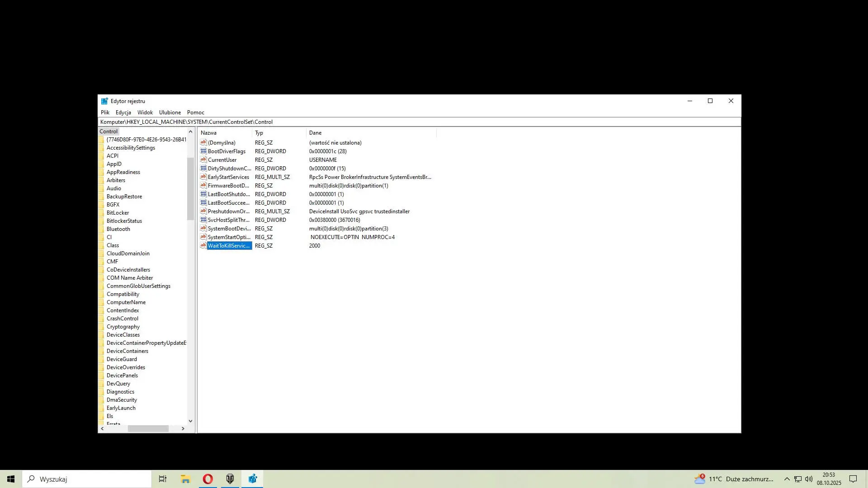Click tree pane scroll down arrow

[x=190, y=421]
